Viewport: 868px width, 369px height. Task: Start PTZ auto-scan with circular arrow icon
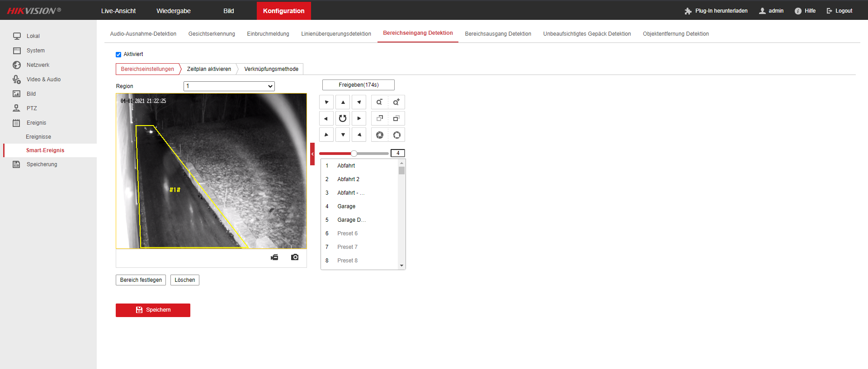343,118
